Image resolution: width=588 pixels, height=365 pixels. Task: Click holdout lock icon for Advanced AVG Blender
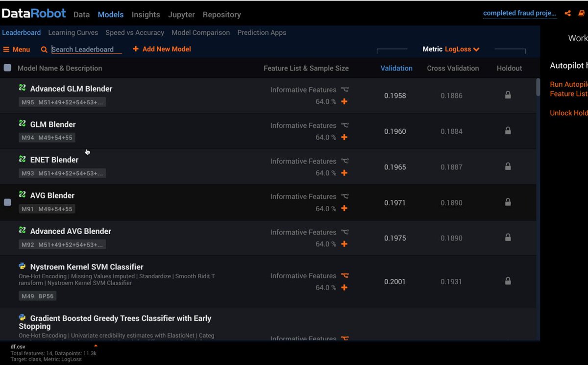pyautogui.click(x=508, y=238)
